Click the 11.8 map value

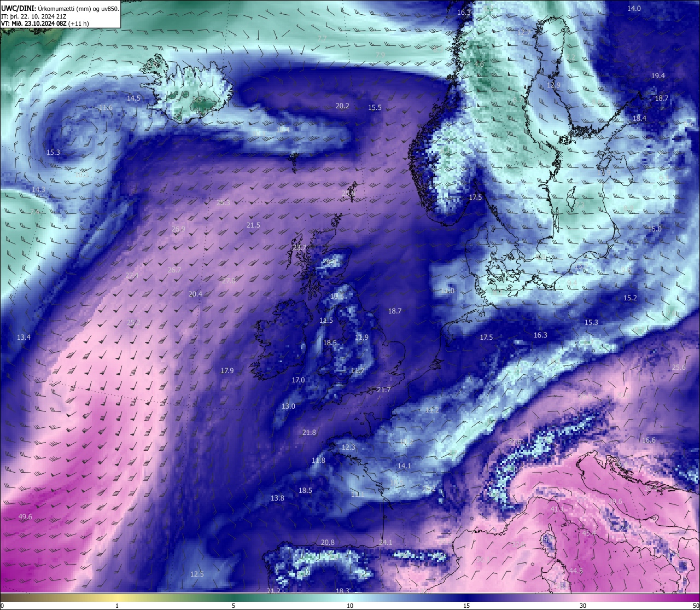(x=318, y=460)
